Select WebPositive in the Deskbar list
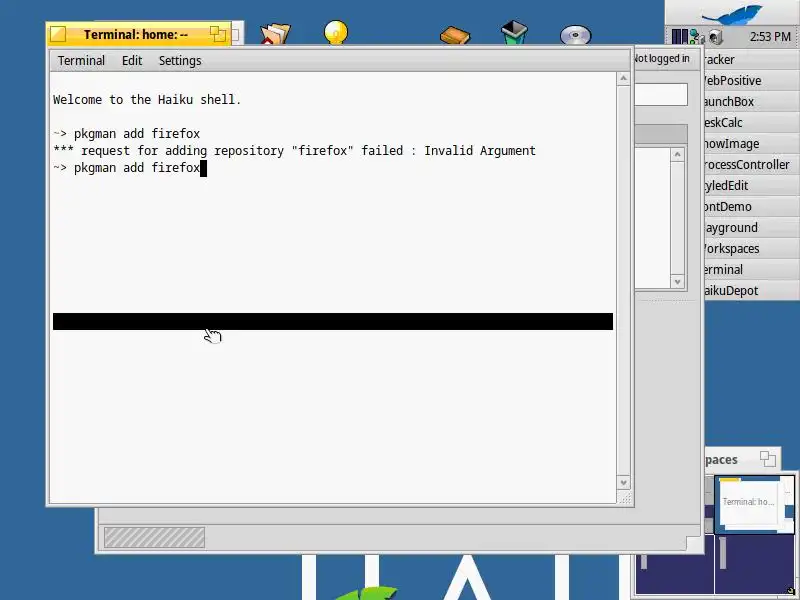Image resolution: width=800 pixels, height=600 pixels. coord(752,81)
